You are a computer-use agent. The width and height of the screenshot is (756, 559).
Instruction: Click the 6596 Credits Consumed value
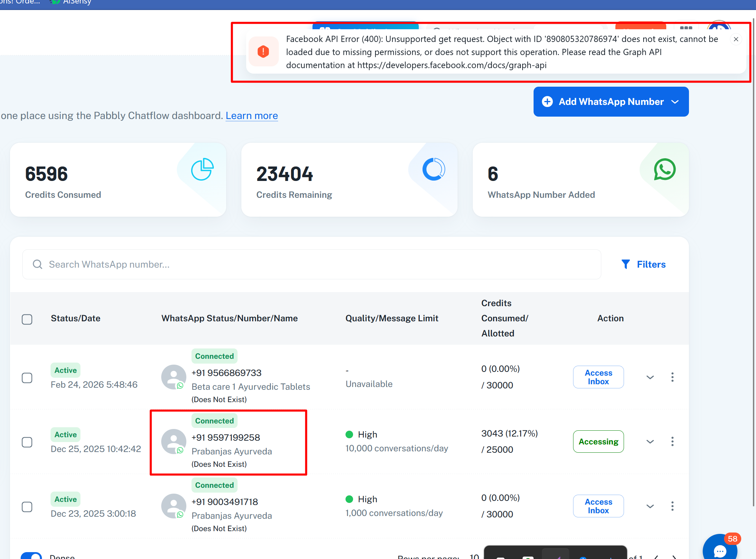point(46,174)
